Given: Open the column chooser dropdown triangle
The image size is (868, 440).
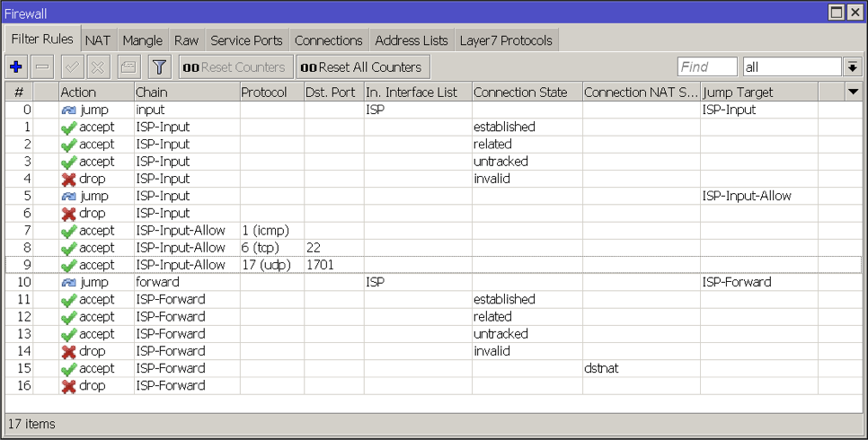Looking at the screenshot, I should click(853, 92).
